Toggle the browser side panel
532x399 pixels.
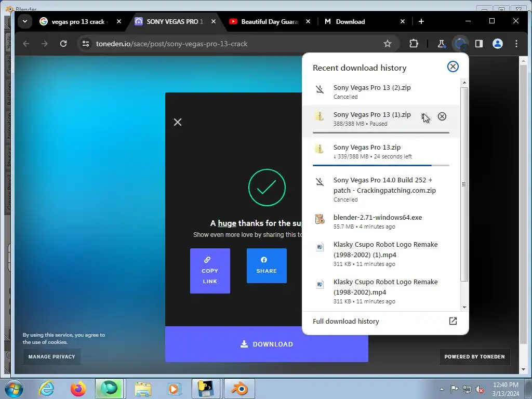478,44
